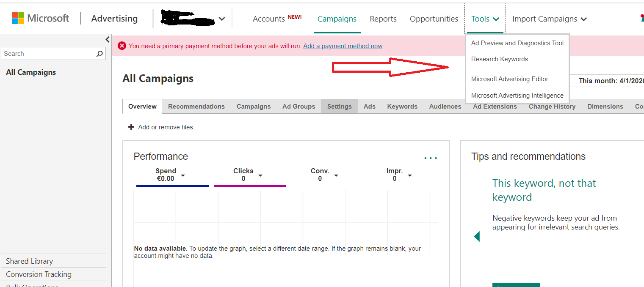Screen dimensions: 644x287
Task: Open Shared Library in left sidebar
Action: [30, 261]
